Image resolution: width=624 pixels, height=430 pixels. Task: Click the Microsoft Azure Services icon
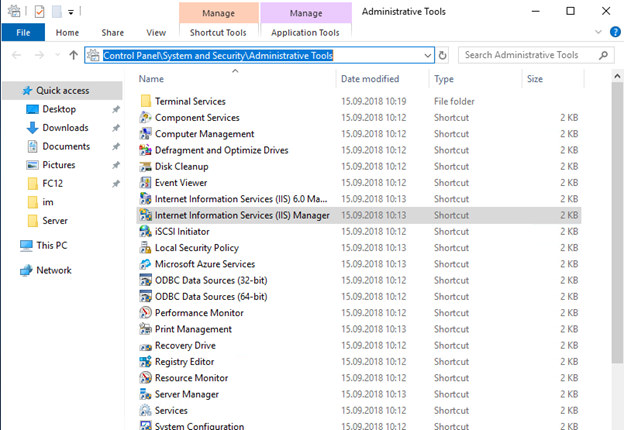tap(146, 264)
